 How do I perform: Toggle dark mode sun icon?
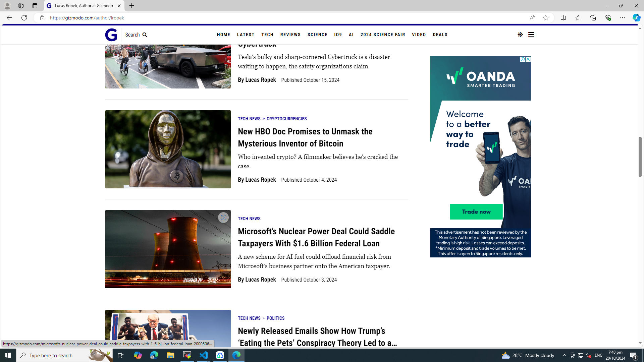pos(520,35)
